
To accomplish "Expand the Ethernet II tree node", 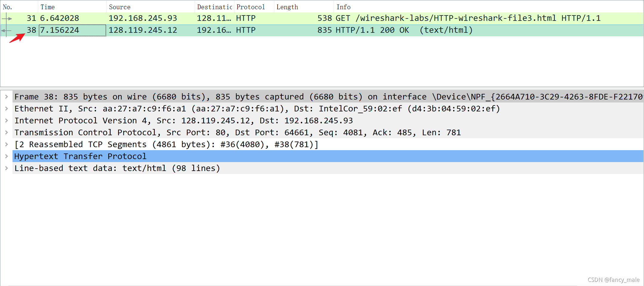I will pos(7,108).
